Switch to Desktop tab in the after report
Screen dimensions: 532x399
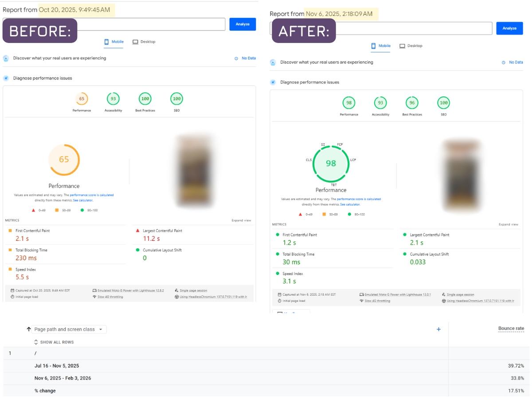pos(411,46)
